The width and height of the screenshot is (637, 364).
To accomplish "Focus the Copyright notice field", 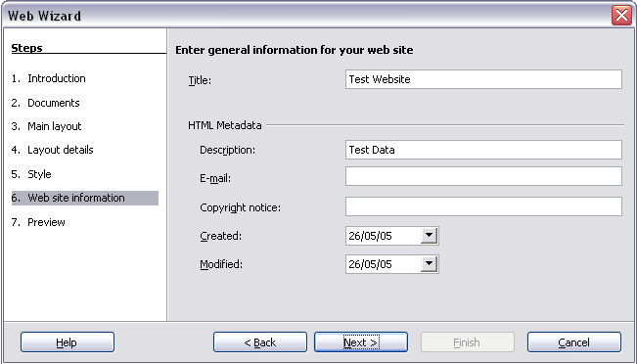I will (x=483, y=206).
